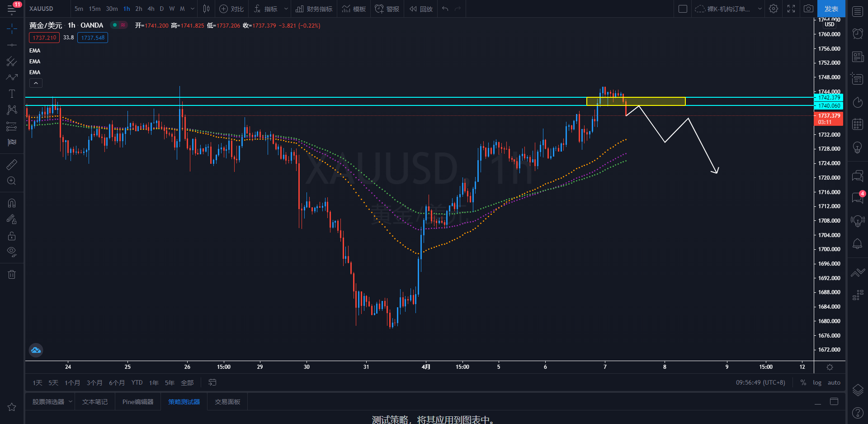
Task: Expand the timeframe interval dropdown arrow
Action: tap(193, 9)
